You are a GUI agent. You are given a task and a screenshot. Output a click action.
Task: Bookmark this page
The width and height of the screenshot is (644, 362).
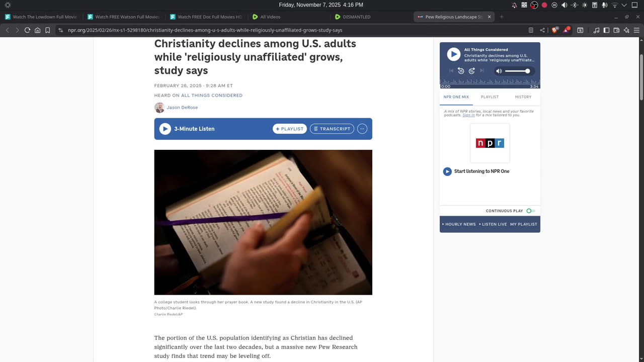tap(47, 30)
